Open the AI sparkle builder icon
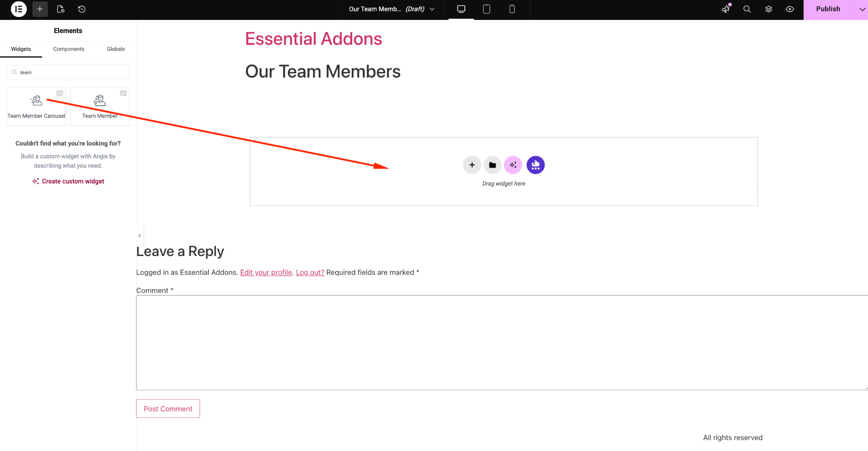The image size is (868, 451). (513, 165)
